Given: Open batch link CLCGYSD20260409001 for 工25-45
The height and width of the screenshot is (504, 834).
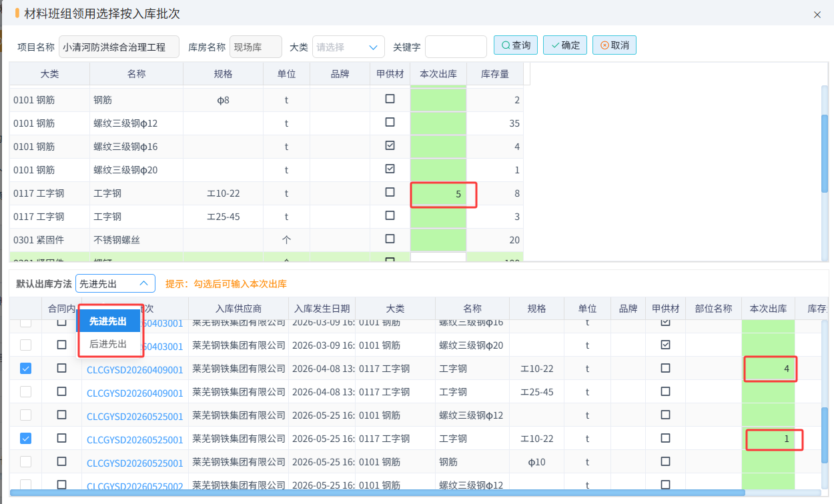Looking at the screenshot, I should pos(135,393).
